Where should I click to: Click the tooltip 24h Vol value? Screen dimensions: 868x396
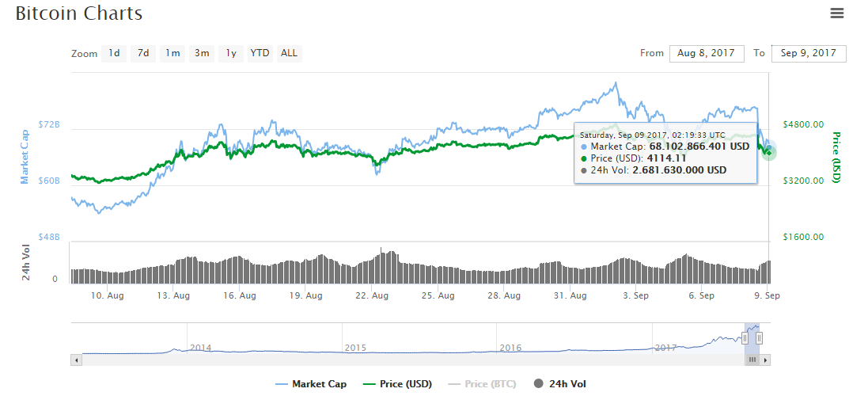pos(679,170)
